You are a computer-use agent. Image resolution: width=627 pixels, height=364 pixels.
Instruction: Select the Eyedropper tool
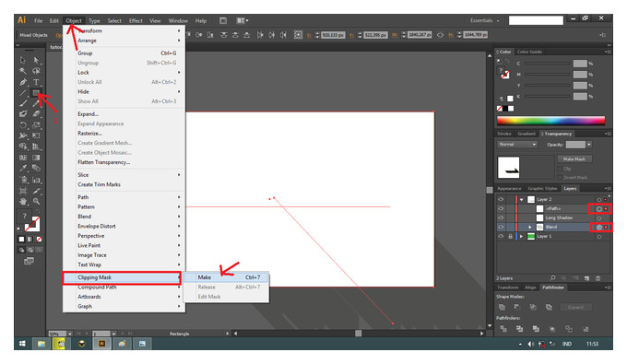[23, 169]
